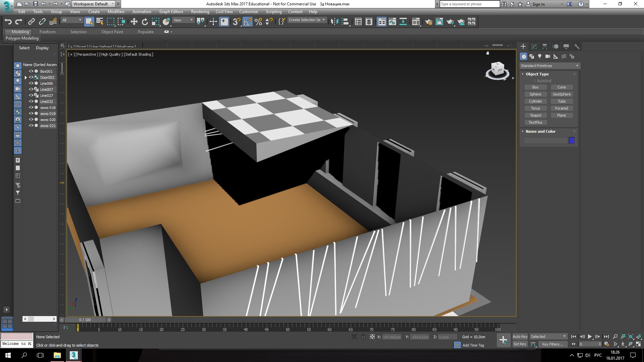Open the Rendering menu
Viewport: 644px width, 362px height.
tap(200, 12)
